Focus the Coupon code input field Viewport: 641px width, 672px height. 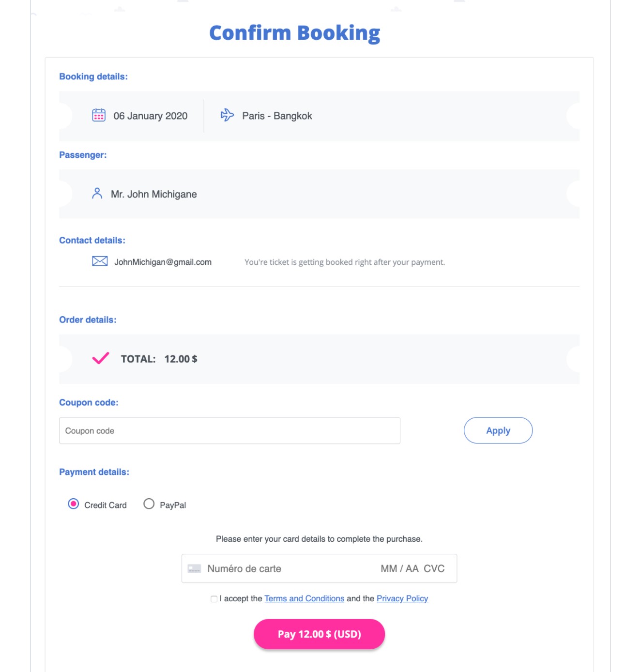coord(229,430)
